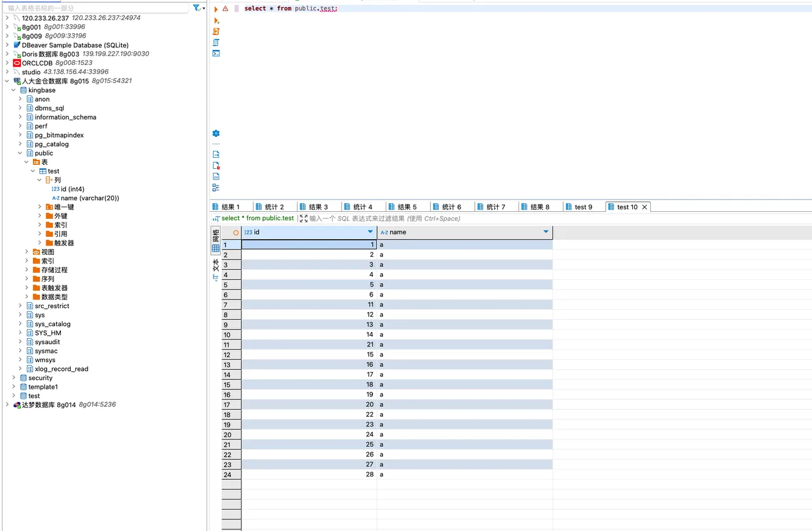Click the export file arrow icon in editor sidebar
Viewport: 812px width, 531px height.
pyautogui.click(x=216, y=154)
